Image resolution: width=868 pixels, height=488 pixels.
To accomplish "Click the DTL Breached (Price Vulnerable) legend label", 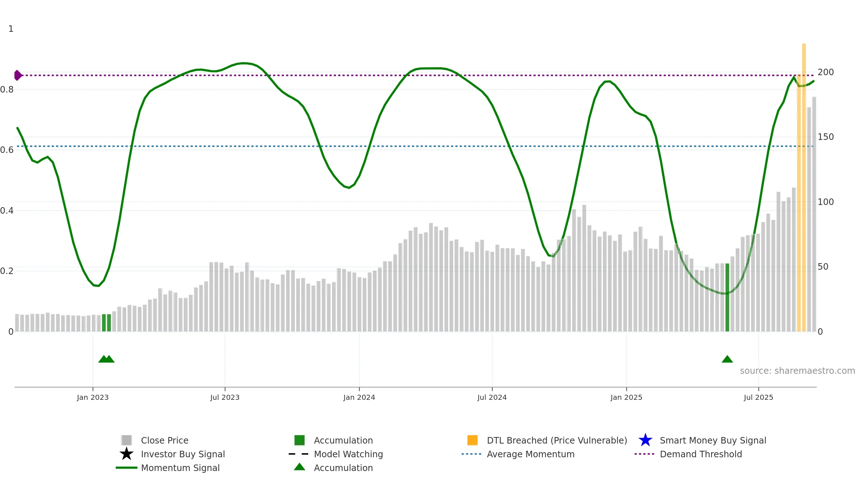I will [557, 440].
